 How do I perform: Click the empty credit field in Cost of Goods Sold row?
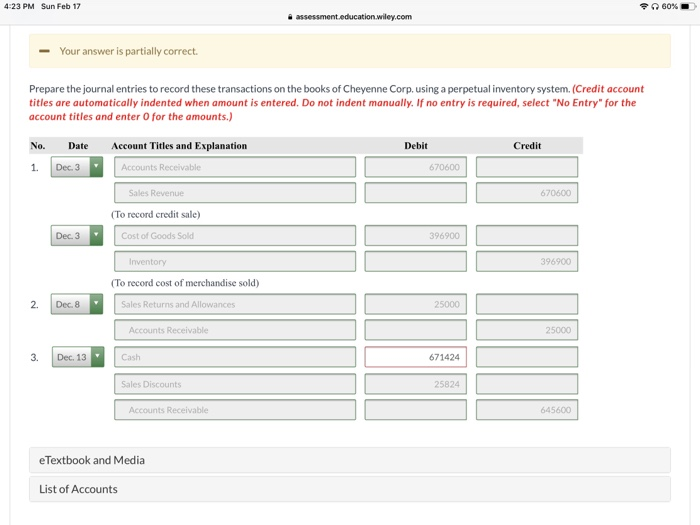(527, 236)
